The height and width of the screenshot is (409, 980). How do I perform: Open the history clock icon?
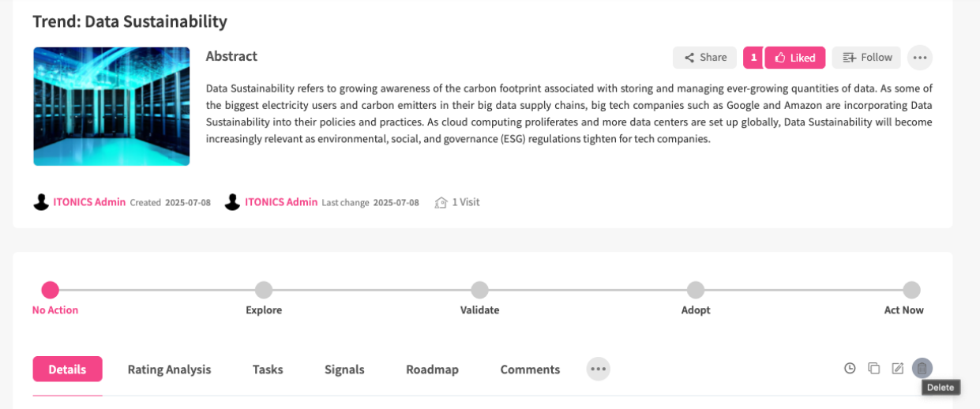[x=850, y=368]
